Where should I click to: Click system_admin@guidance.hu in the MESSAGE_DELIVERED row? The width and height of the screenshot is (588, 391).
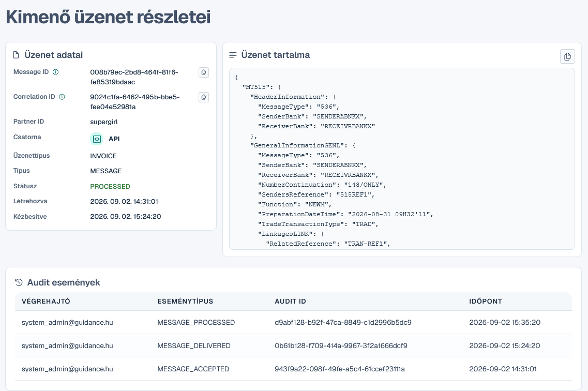(x=67, y=345)
